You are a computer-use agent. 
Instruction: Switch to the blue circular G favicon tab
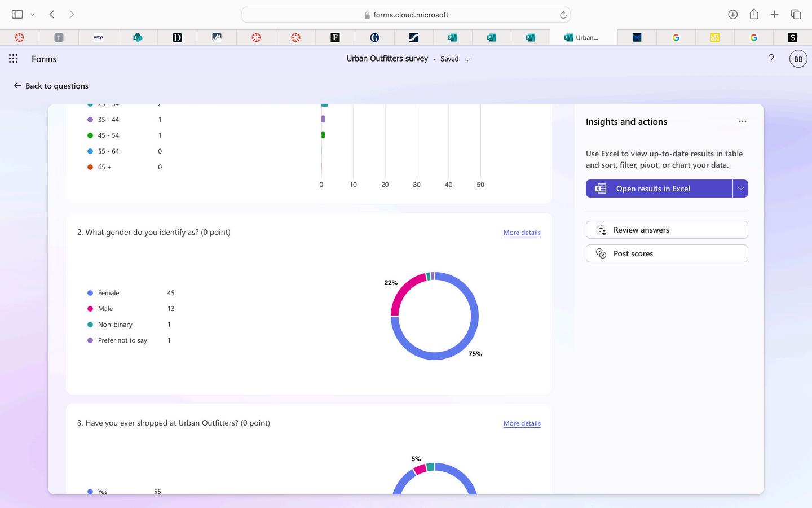tap(374, 37)
